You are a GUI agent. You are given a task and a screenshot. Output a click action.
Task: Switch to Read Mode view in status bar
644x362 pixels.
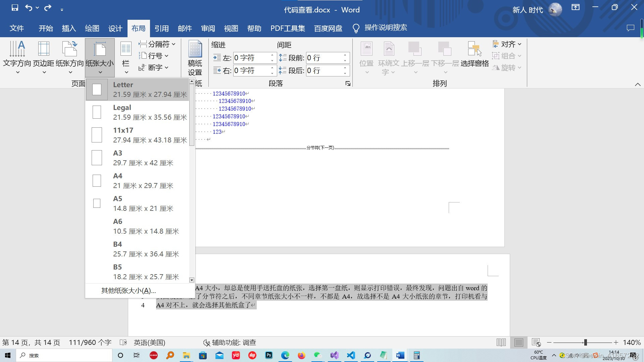coord(501,342)
